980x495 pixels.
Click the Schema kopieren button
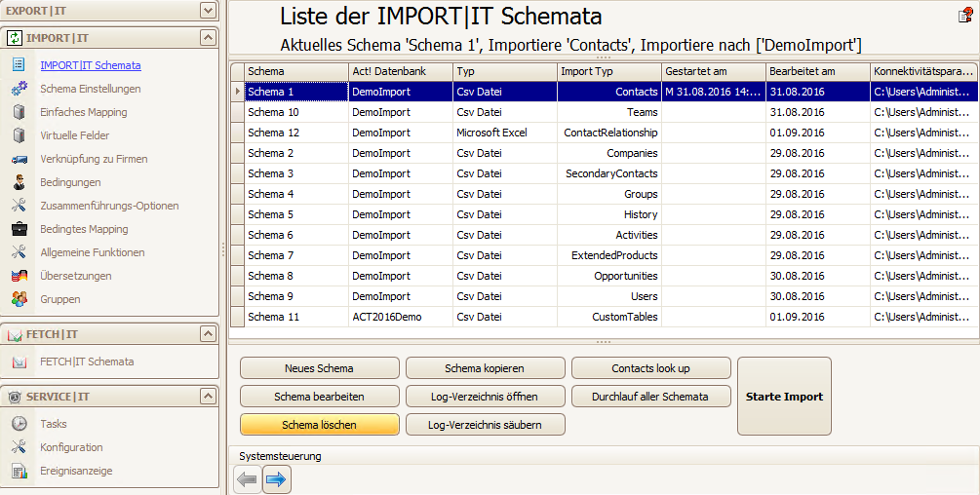485,368
